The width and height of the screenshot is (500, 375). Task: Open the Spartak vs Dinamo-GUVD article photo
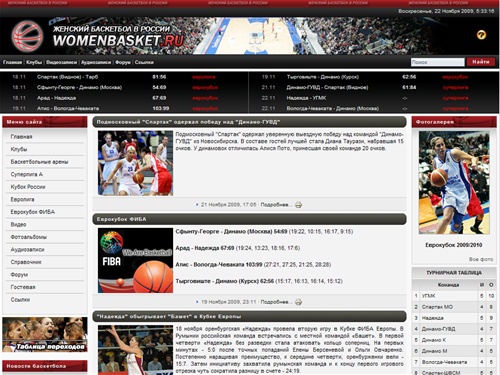pyautogui.click(x=135, y=163)
